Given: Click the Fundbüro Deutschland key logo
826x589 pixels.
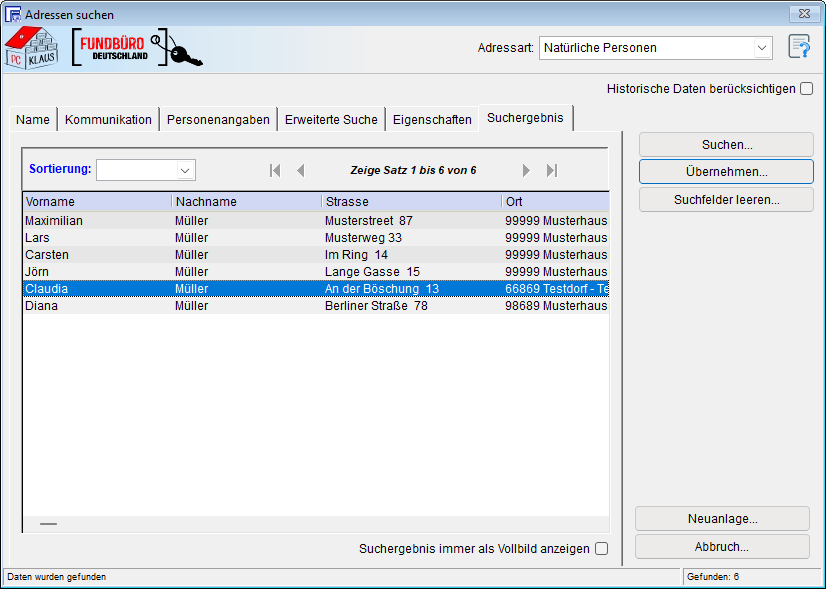Looking at the screenshot, I should (138, 48).
